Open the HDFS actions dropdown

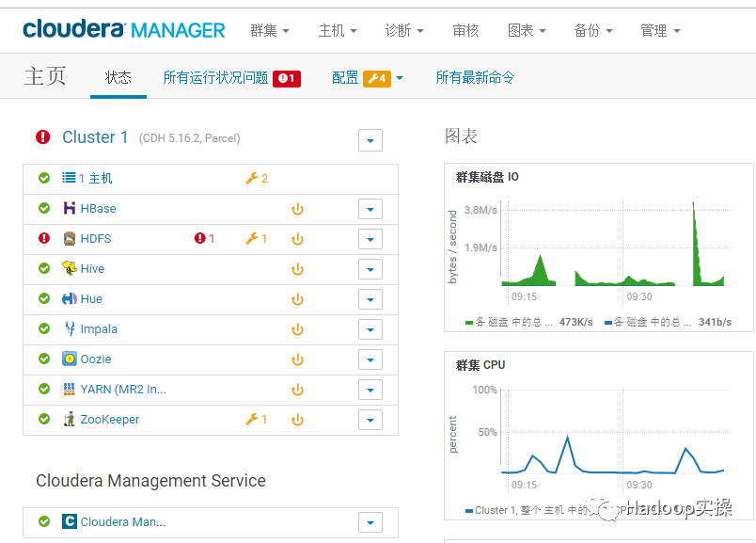point(370,239)
